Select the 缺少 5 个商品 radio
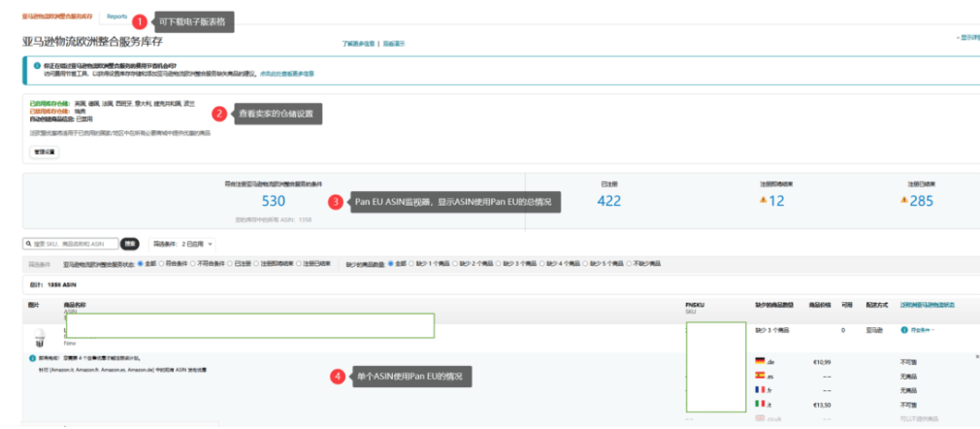 pos(585,264)
